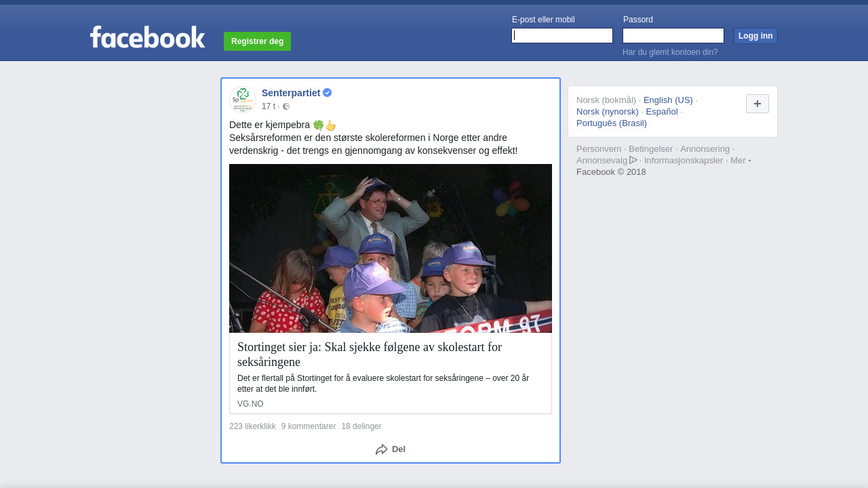868x488 pixels.
Task: Open Informasjonskapsler footer link
Action: pyautogui.click(x=684, y=161)
